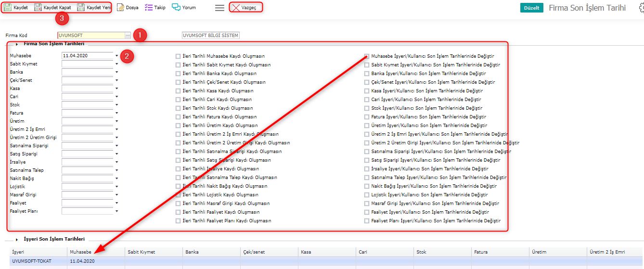Click the Firma Kod lookup ellipsis button
The width and height of the screenshot is (644, 269).
coord(128,36)
